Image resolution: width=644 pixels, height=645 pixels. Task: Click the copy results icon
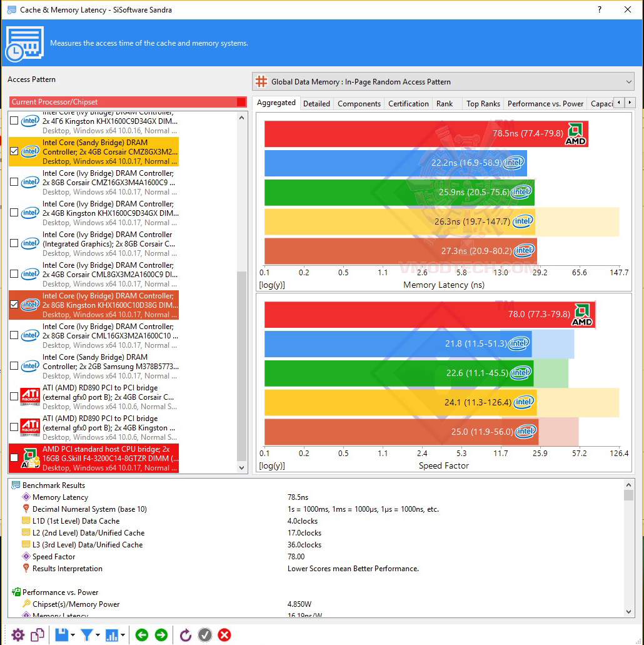[x=38, y=635]
